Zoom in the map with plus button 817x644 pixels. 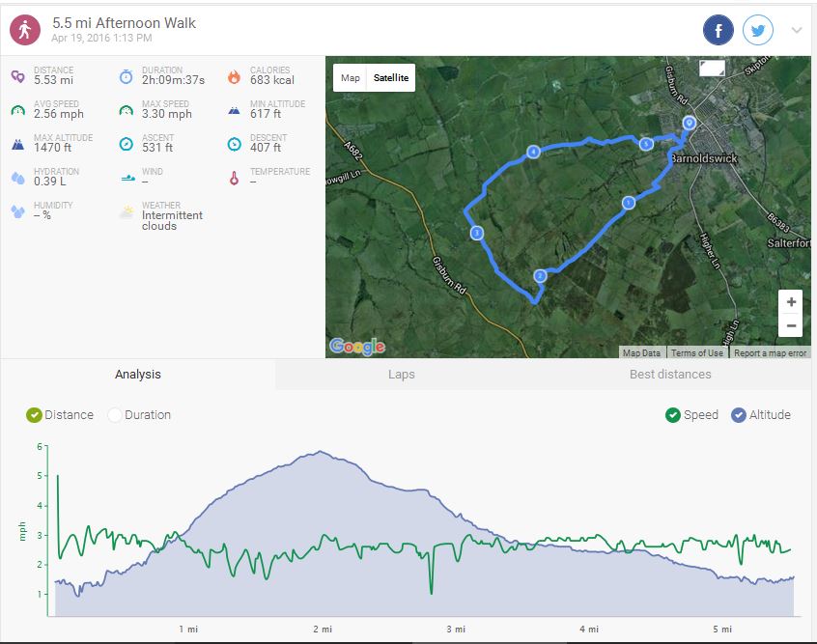point(791,301)
